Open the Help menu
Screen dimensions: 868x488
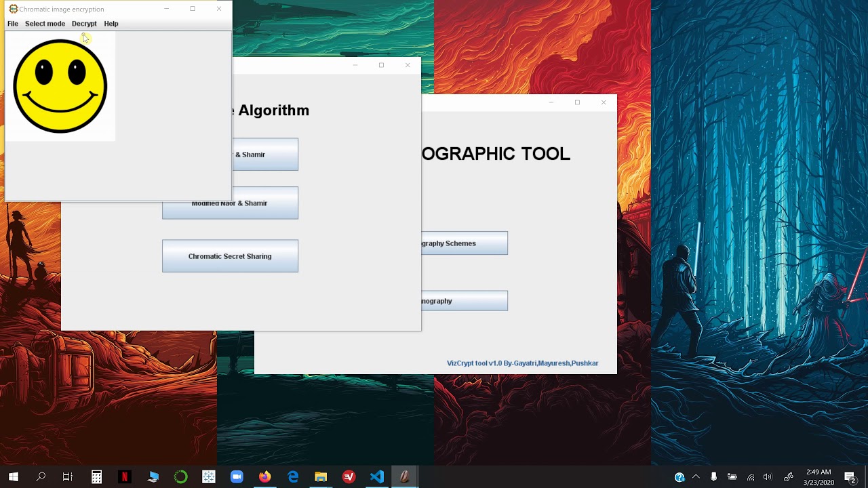111,24
